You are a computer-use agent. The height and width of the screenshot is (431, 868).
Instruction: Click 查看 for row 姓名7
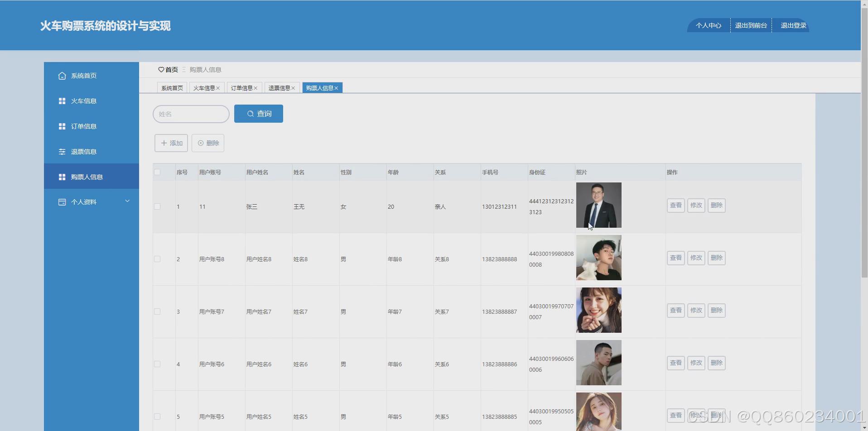coord(676,311)
